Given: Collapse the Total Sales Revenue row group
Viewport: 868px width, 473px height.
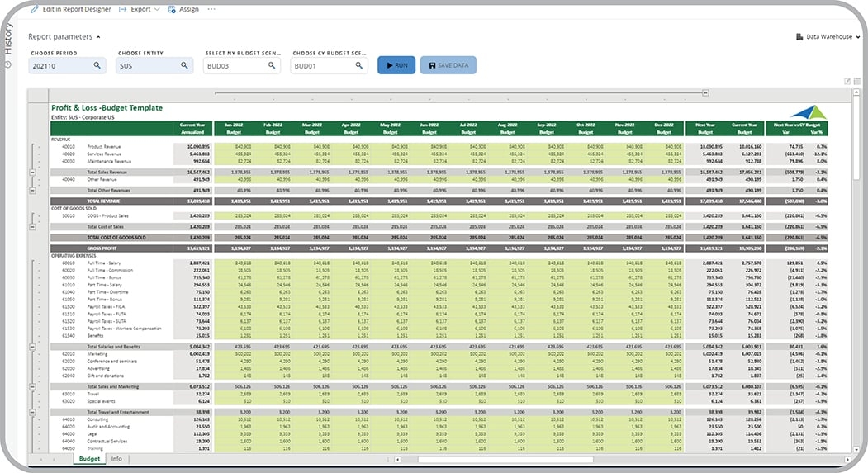Looking at the screenshot, I should [x=32, y=172].
